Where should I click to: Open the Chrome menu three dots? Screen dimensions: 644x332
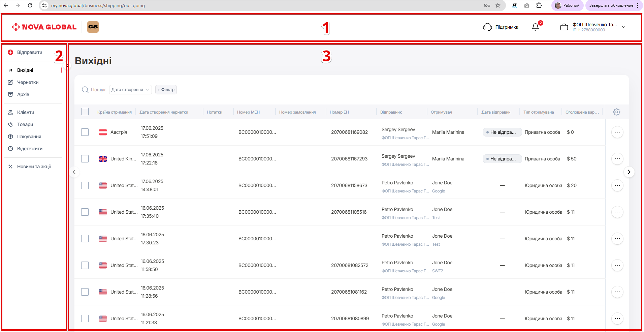pyautogui.click(x=638, y=5)
